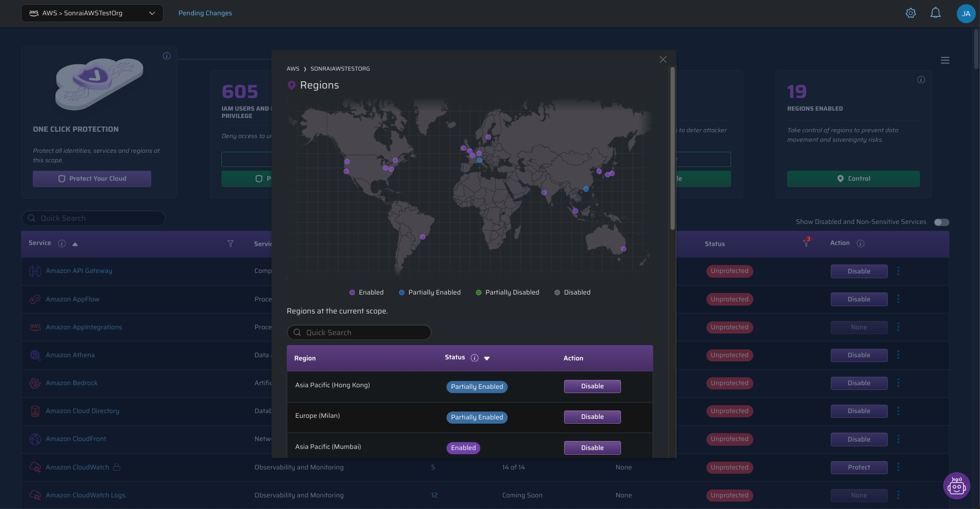This screenshot has width=980, height=509.
Task: Click the Partially Enabled legend color dot
Action: [402, 292]
